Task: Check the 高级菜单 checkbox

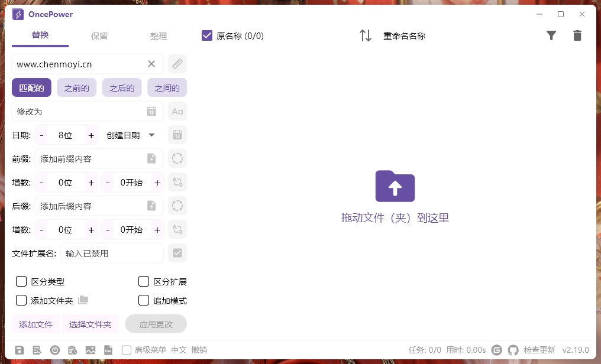Action: click(127, 350)
